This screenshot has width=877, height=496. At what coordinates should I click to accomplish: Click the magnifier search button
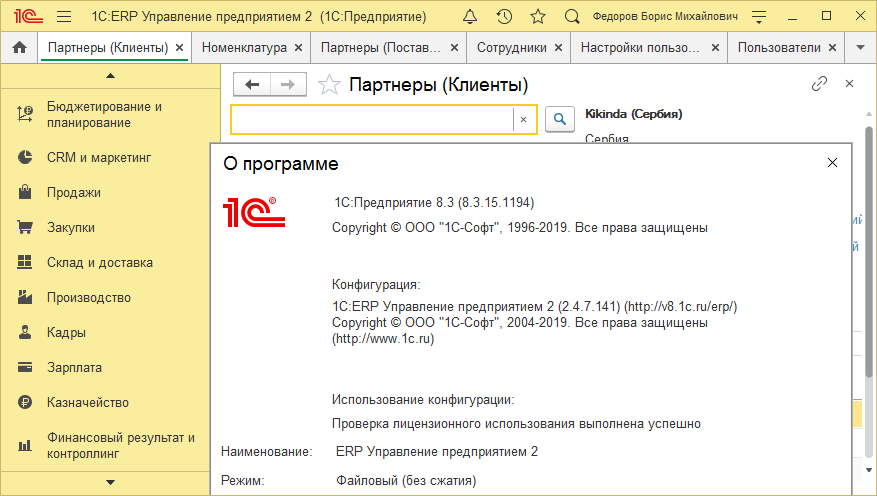click(560, 119)
